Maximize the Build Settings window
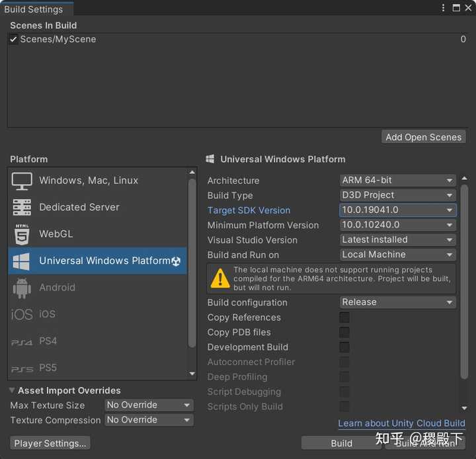This screenshot has width=476, height=459. [x=456, y=8]
